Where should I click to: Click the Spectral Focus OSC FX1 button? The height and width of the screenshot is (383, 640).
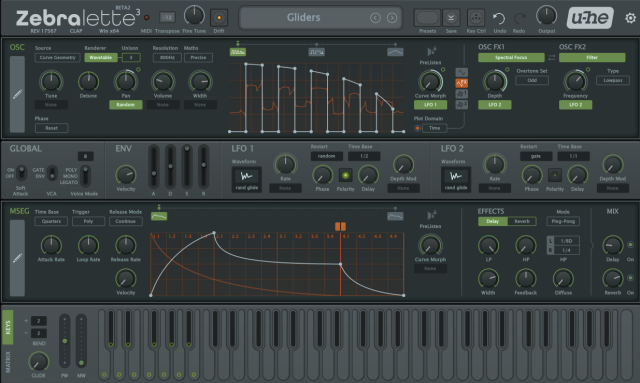511,58
